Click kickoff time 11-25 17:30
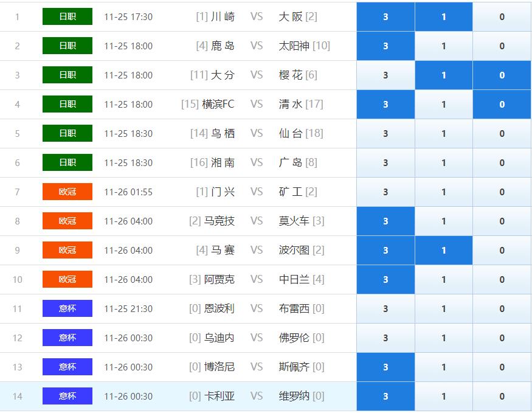The image size is (532, 413). click(x=128, y=17)
